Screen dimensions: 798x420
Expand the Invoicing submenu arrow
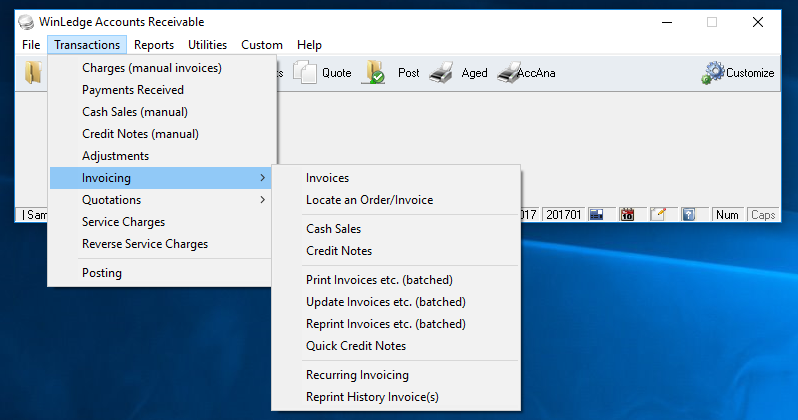point(262,178)
